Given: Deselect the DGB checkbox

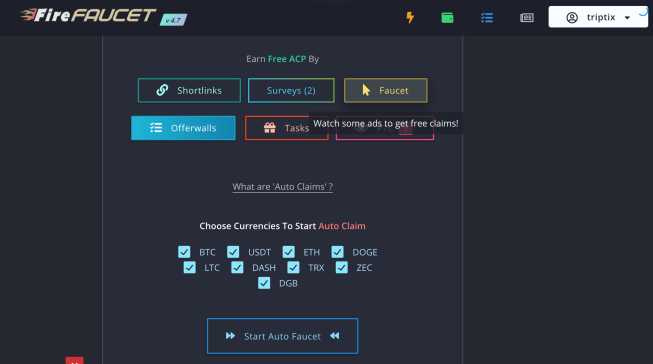Looking at the screenshot, I should [x=264, y=283].
